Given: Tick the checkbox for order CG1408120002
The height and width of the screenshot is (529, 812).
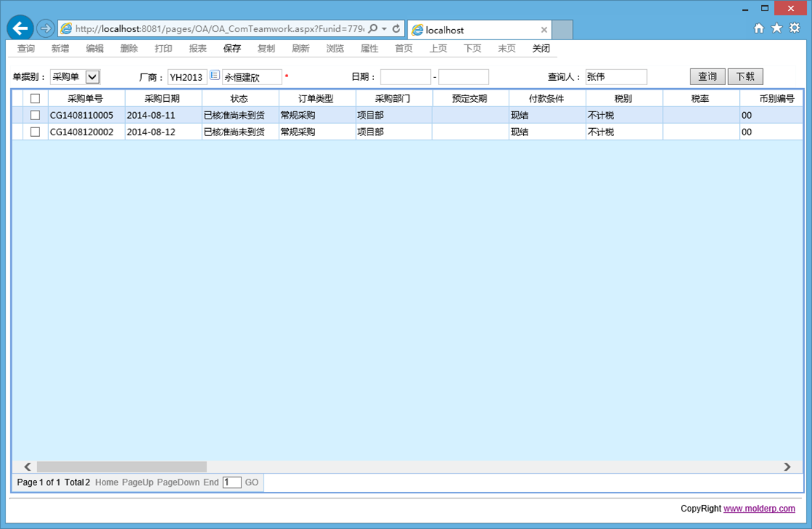Looking at the screenshot, I should (x=35, y=132).
